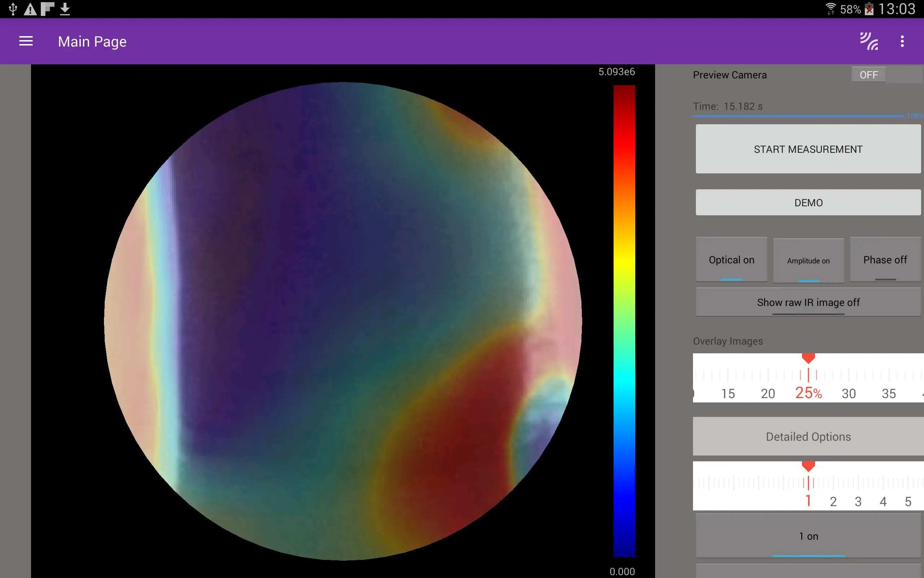Toggle the Preview Camera OFF switch
The width and height of the screenshot is (924, 578).
(x=886, y=74)
